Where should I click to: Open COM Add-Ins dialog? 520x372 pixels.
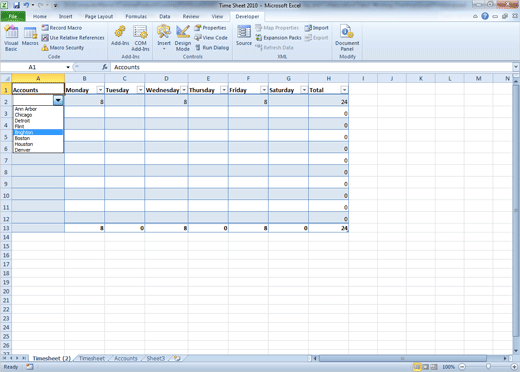(140, 38)
